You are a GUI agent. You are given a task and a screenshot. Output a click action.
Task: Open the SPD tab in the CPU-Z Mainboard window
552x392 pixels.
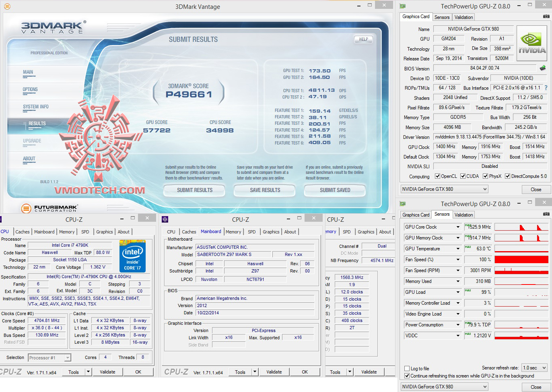pos(252,232)
